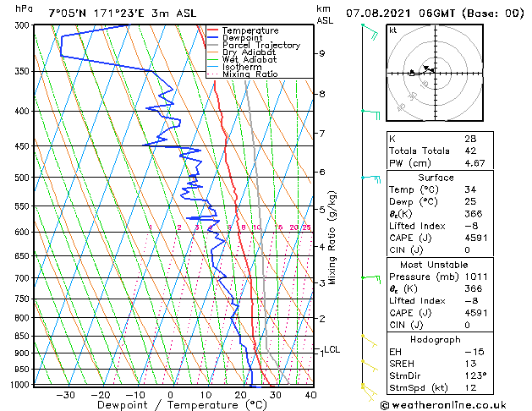Image resolution: width=532 pixels, height=411 pixels.
Task: Select the PW (cm) value 4.67
Action: (474, 163)
